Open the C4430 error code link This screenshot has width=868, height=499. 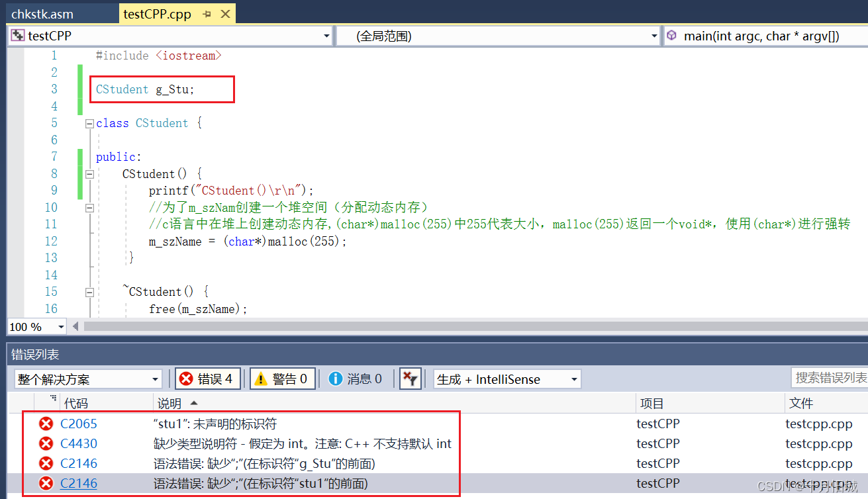(79, 444)
